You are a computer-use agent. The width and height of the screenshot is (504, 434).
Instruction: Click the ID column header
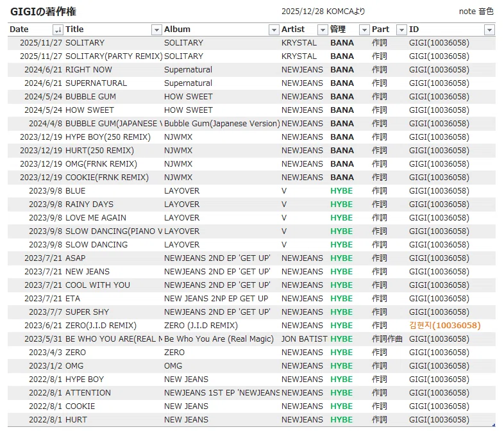(x=414, y=29)
